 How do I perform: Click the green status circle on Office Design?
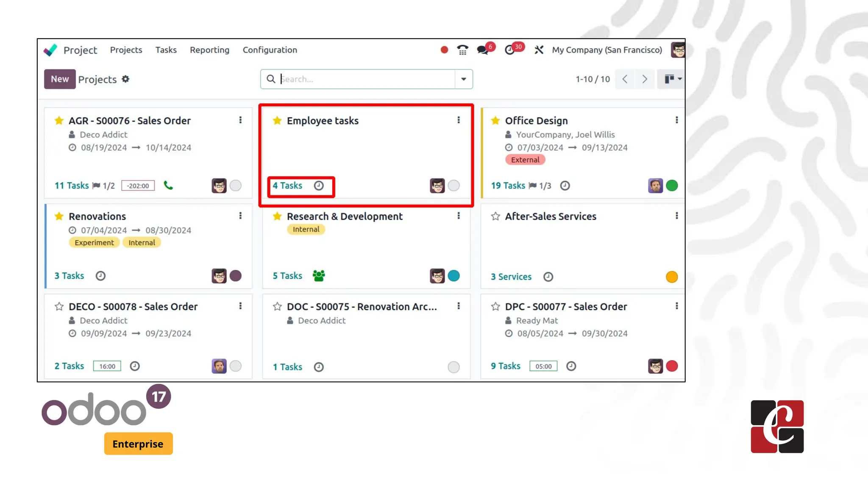click(672, 186)
